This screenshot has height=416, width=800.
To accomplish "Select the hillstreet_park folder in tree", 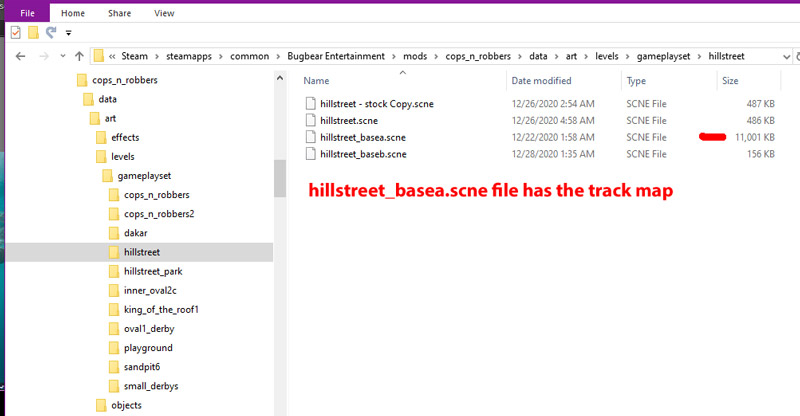I will pyautogui.click(x=152, y=271).
